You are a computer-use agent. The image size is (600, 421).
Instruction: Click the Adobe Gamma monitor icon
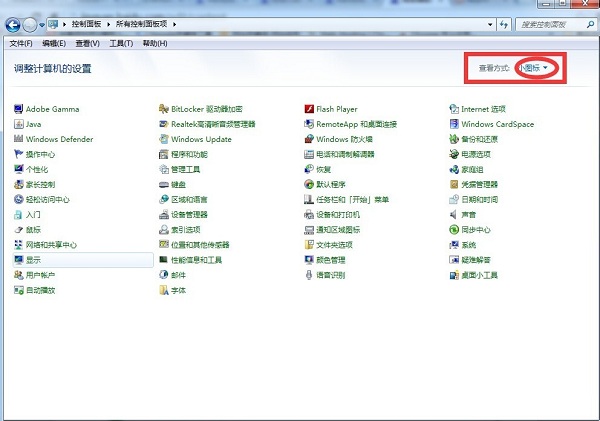18,109
